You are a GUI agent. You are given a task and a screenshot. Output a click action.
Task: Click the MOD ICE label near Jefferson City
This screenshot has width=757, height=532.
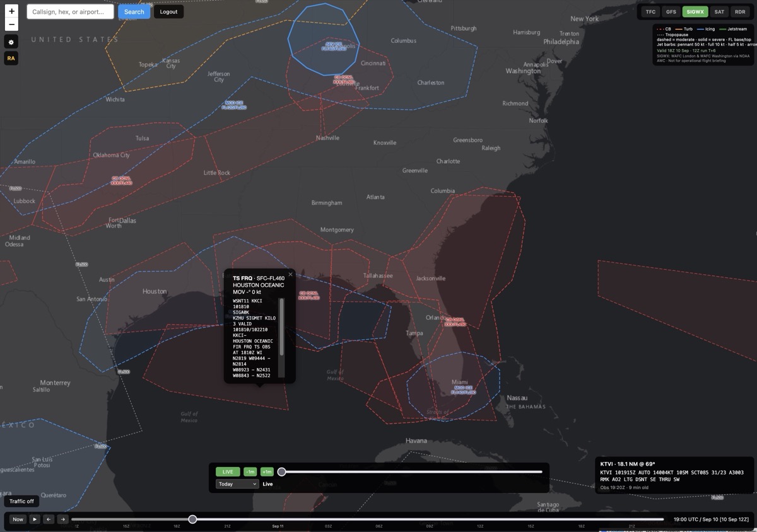(234, 105)
